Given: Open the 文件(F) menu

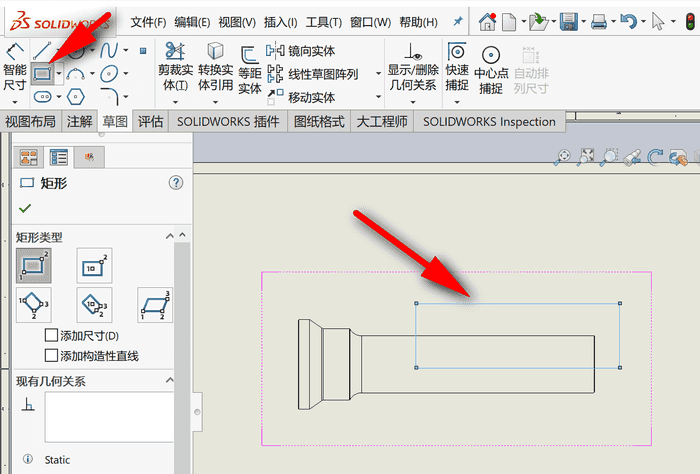Looking at the screenshot, I should pyautogui.click(x=148, y=22).
